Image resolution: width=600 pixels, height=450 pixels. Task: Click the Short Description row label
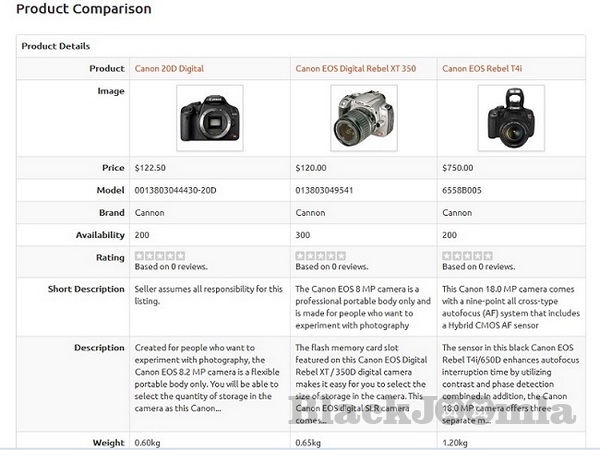(x=86, y=289)
